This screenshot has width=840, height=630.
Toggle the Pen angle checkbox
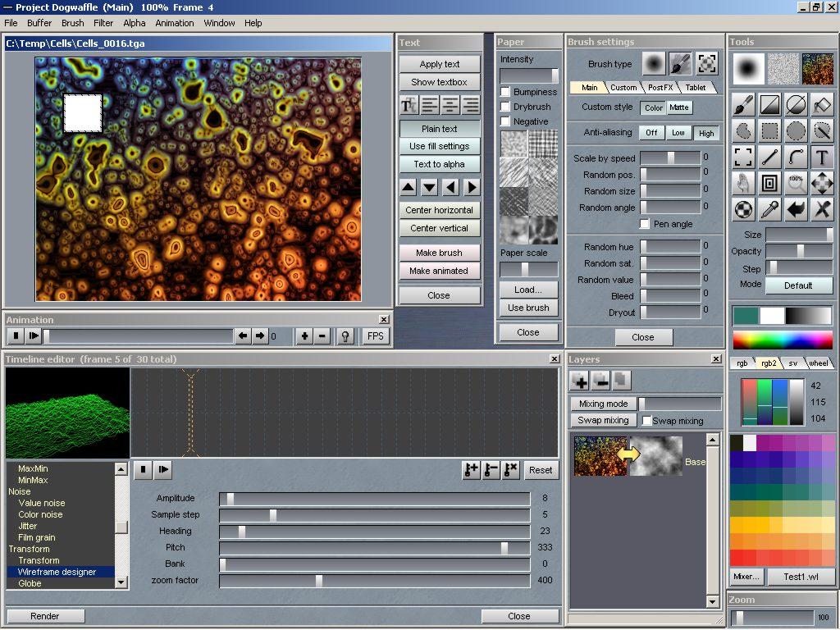645,224
